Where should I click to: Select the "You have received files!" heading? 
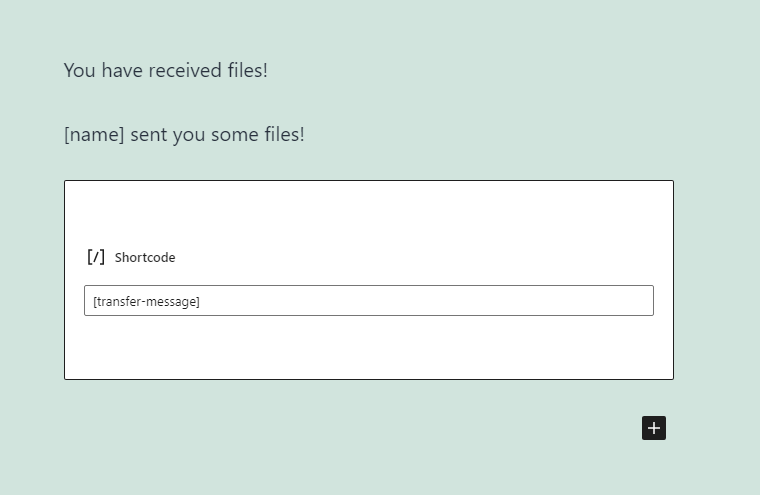(x=165, y=71)
